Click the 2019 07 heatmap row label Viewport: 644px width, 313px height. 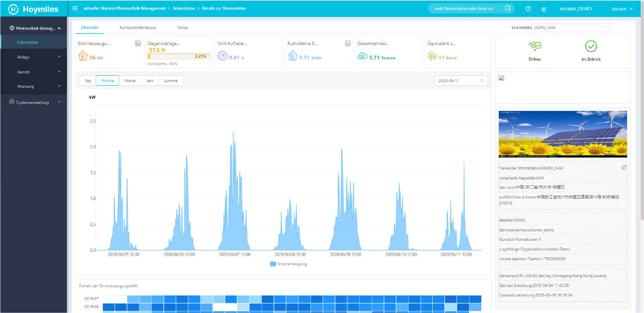pyautogui.click(x=92, y=299)
